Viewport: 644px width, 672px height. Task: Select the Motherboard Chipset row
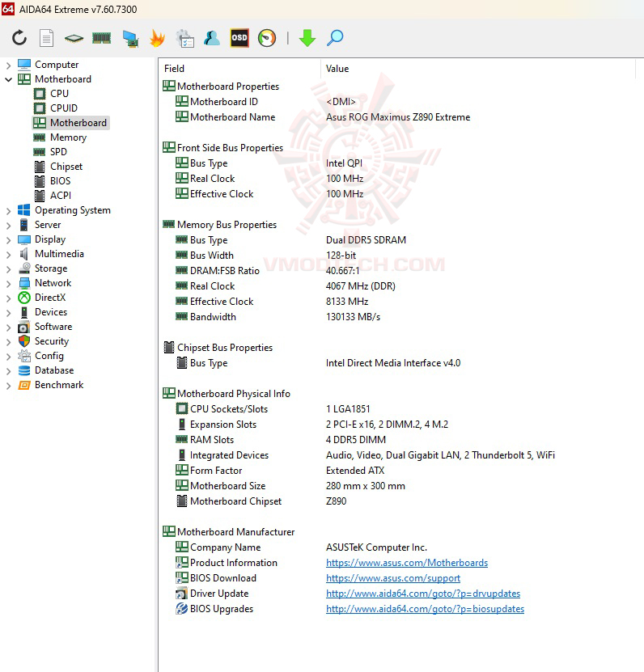(261, 501)
